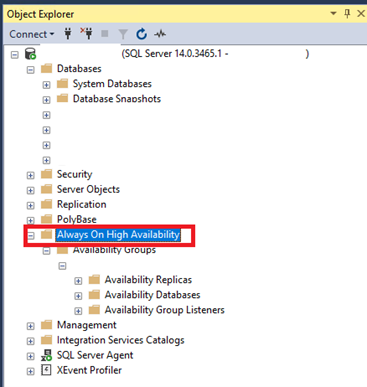
Task: Click the Management folder icon
Action: coord(47,325)
